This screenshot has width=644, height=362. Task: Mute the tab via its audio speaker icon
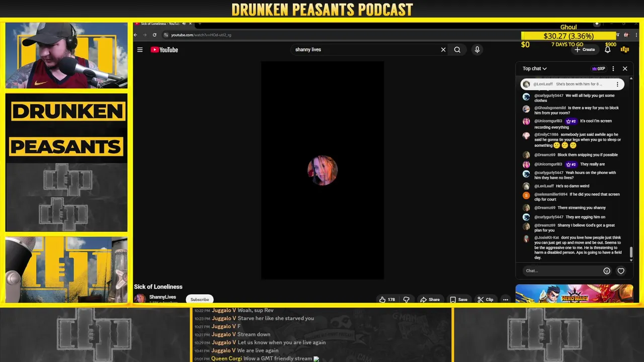click(x=184, y=24)
